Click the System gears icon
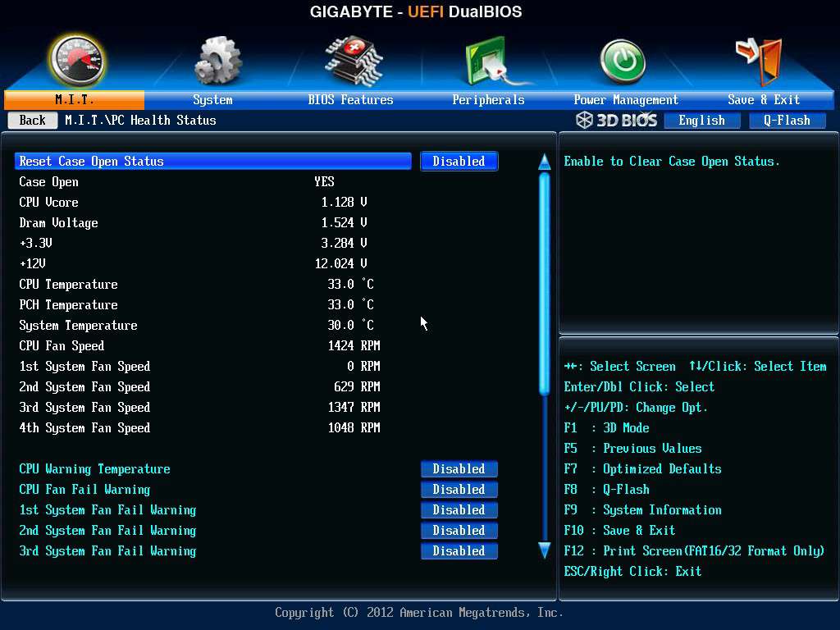 (217, 61)
